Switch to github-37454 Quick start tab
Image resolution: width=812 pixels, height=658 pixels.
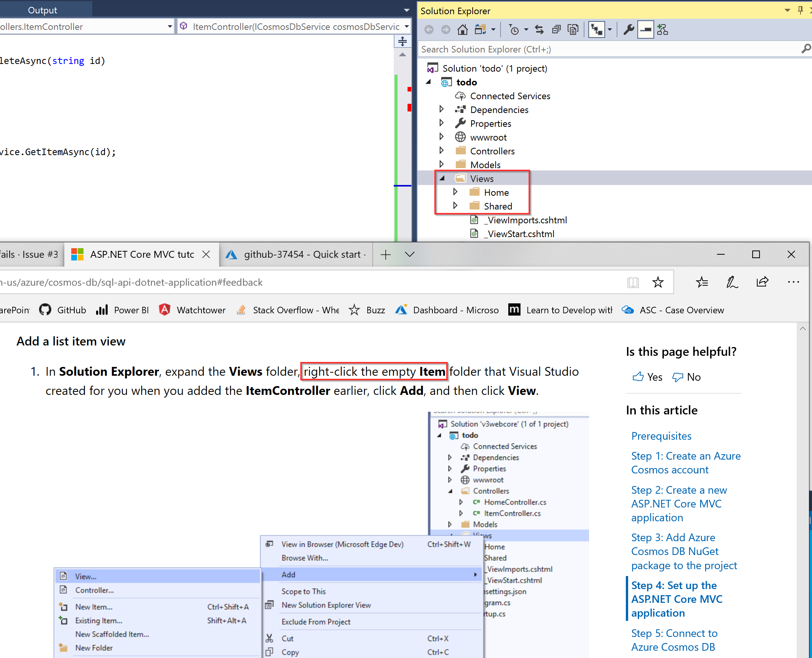[x=303, y=254]
